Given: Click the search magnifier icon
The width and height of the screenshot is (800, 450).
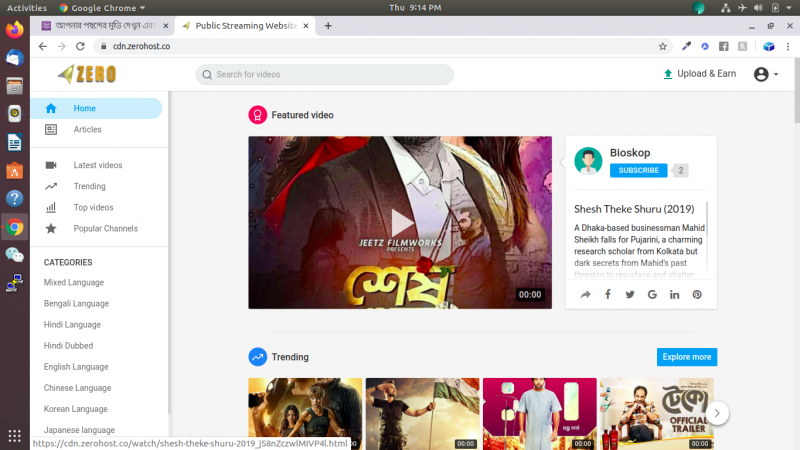Looking at the screenshot, I should pos(207,74).
